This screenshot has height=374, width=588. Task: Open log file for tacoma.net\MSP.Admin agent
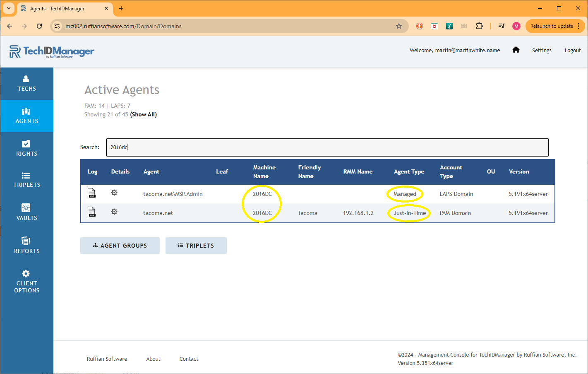tap(91, 193)
